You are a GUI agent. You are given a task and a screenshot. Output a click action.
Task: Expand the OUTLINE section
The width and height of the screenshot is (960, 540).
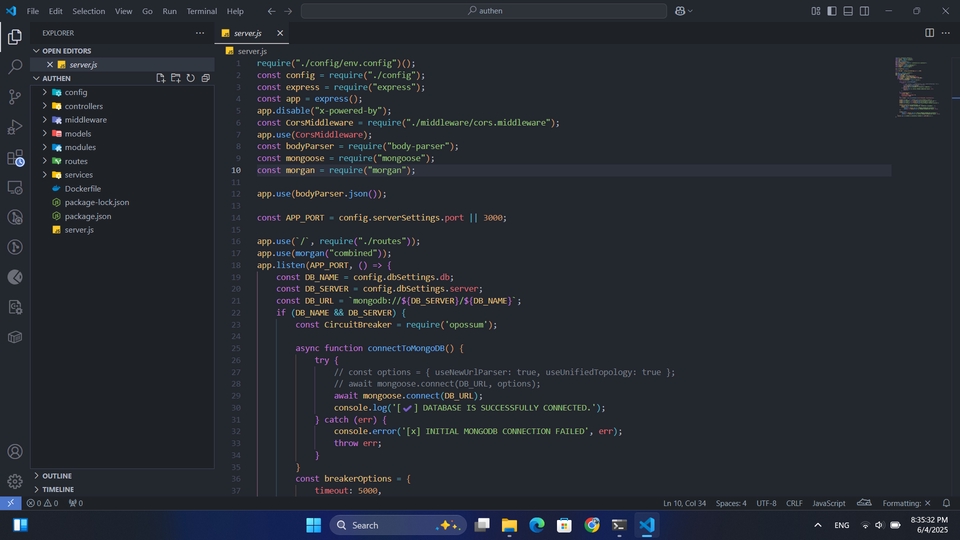click(57, 476)
